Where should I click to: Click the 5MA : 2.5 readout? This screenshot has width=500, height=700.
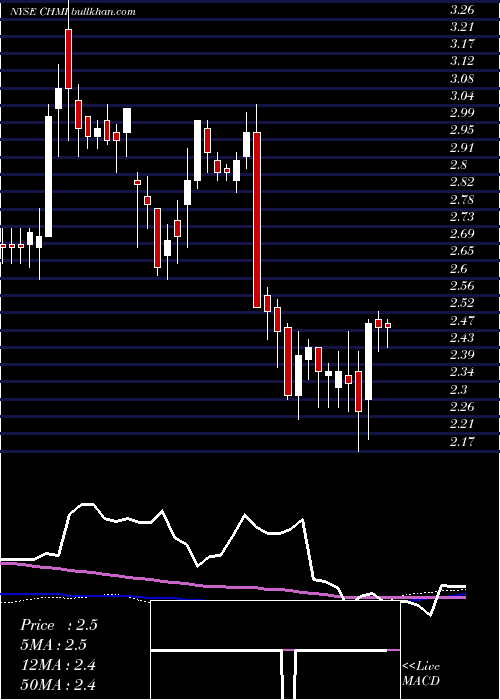point(54,645)
